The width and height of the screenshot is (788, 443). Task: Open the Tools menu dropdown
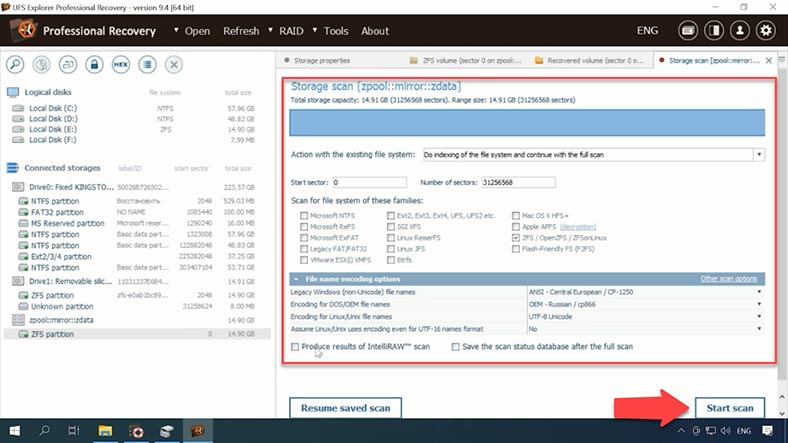click(x=331, y=31)
